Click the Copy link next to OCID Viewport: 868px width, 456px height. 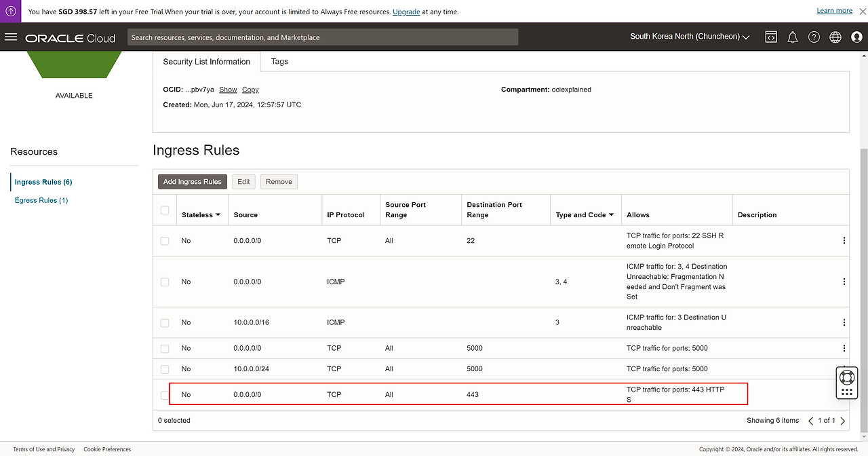[x=250, y=90]
